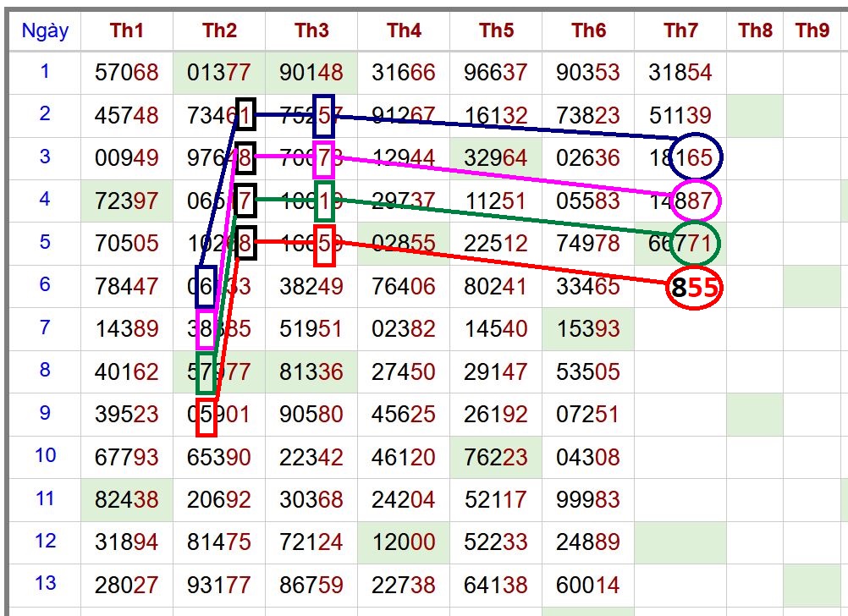Select the cell reading 24889
Viewport: 848px width, 616px height.
pyautogui.click(x=588, y=542)
